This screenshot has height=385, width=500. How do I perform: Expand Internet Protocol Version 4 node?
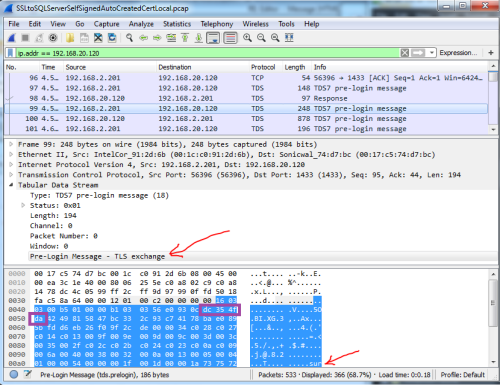tap(11, 165)
